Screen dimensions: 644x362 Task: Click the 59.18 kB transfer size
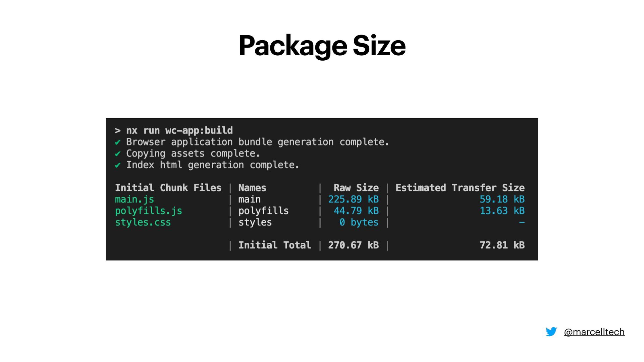502,199
